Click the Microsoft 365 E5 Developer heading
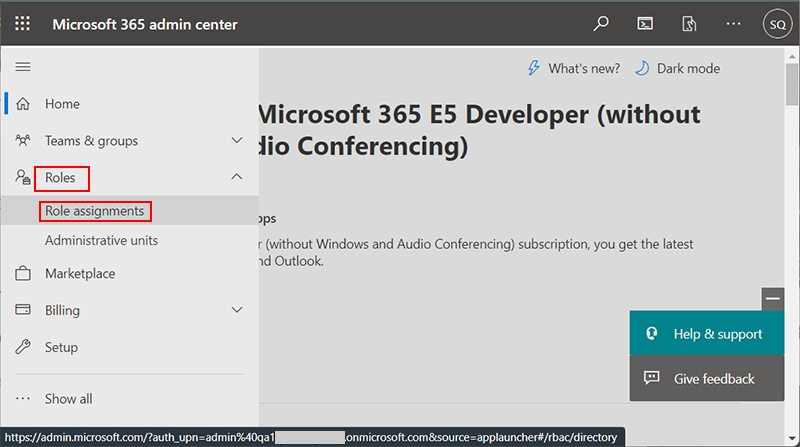Screen dimensions: 800x447 [480, 130]
